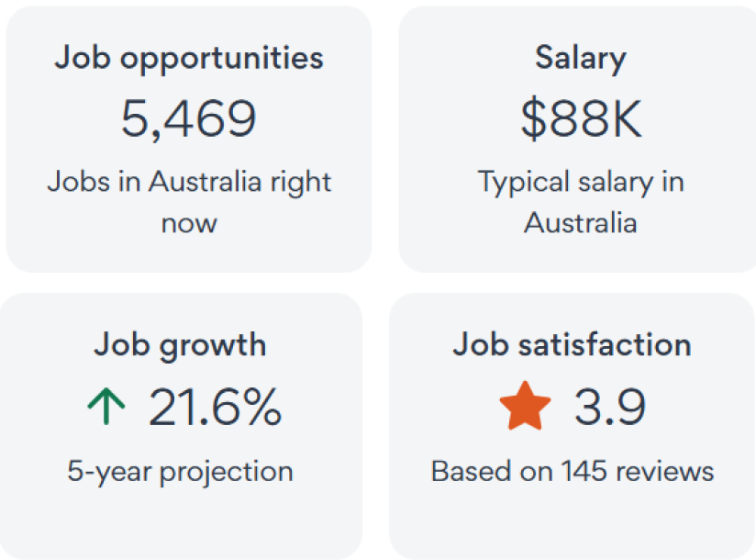This screenshot has width=756, height=560.
Task: Click the $88K salary figure
Action: point(581,118)
